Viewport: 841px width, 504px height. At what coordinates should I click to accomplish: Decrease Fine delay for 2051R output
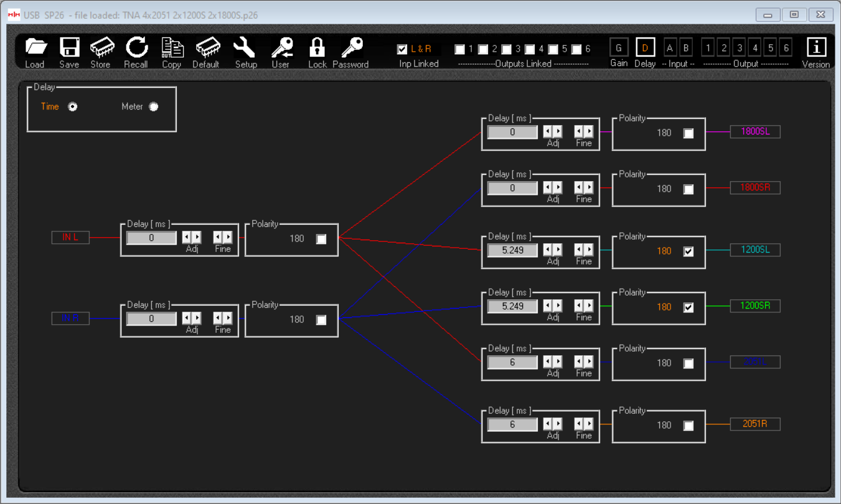click(x=578, y=424)
